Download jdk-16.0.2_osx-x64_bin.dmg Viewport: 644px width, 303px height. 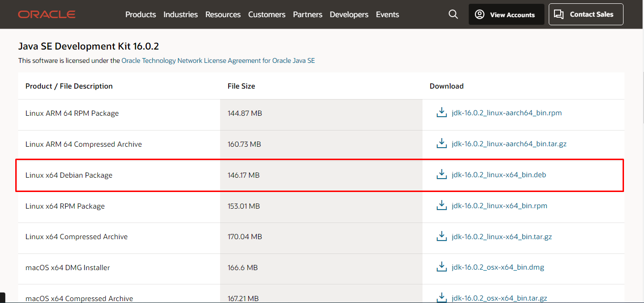498,267
